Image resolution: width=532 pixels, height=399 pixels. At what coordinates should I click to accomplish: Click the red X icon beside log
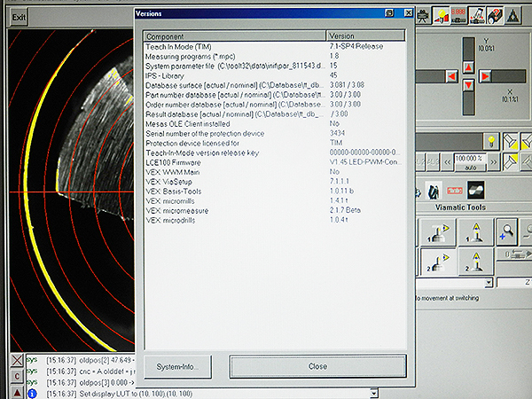17,360
